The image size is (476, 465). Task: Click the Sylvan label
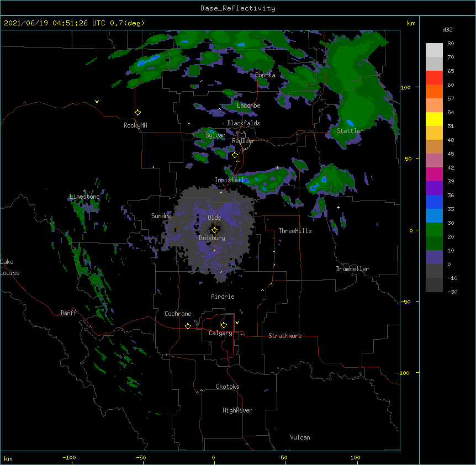pyautogui.click(x=215, y=135)
